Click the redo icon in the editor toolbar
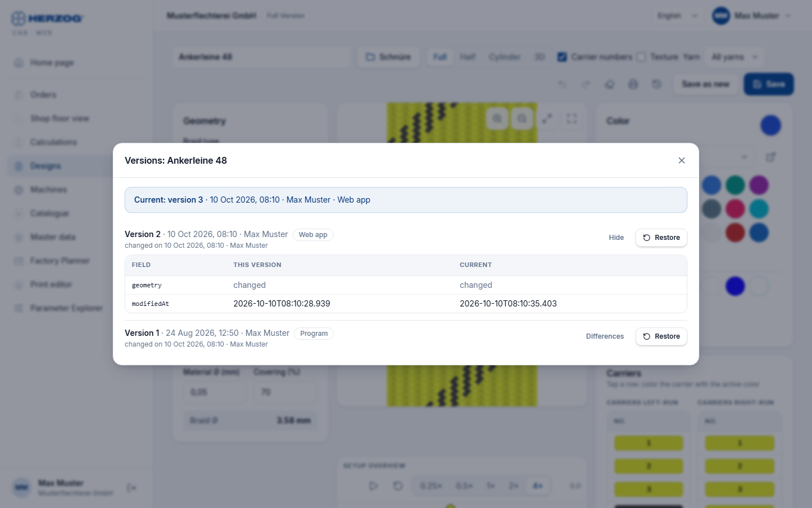This screenshot has height=508, width=812. [586, 84]
